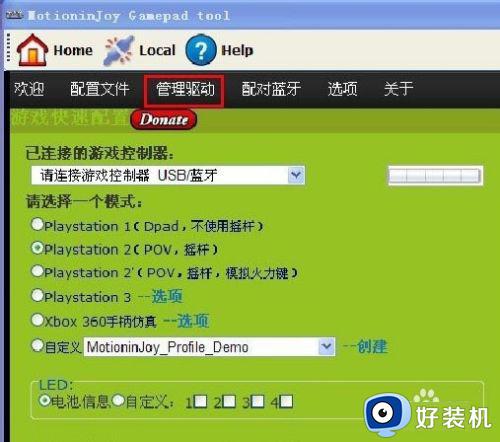This screenshot has width=500, height=442.
Task: Select LED 电池信息 radio button
Action: (x=45, y=400)
